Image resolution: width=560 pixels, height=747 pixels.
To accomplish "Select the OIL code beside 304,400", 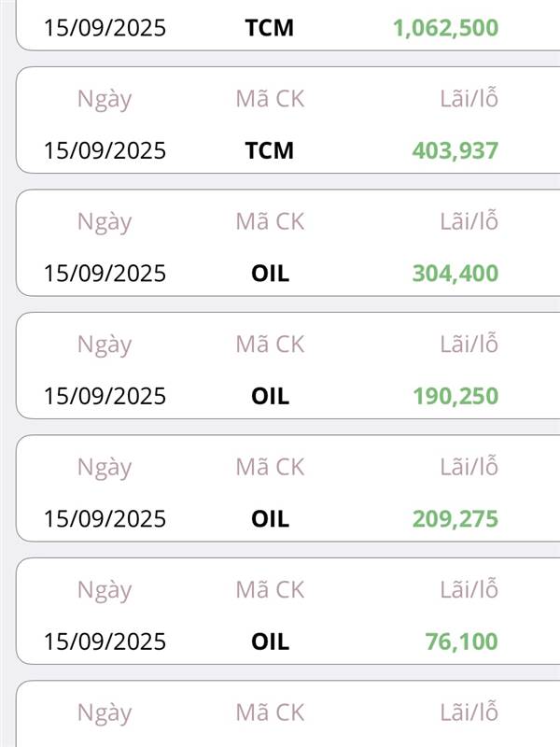I will pyautogui.click(x=270, y=274).
